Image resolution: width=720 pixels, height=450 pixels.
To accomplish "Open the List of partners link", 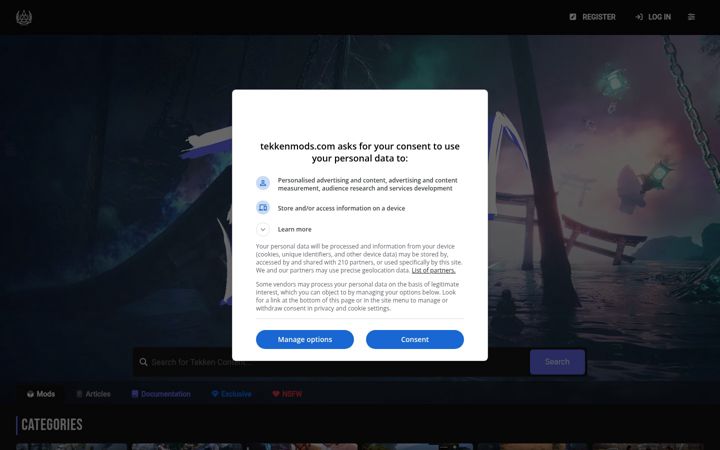I will 433,270.
